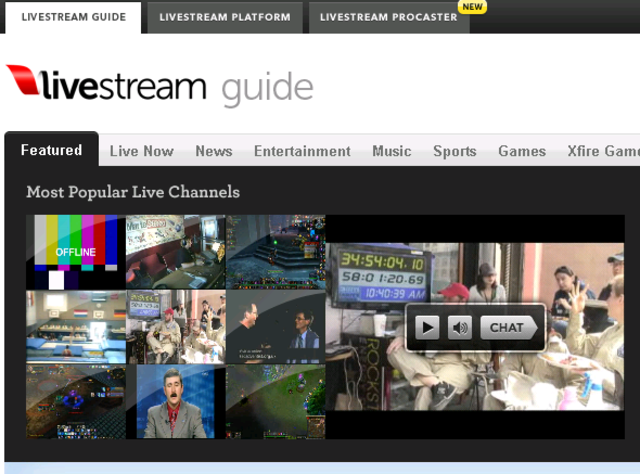Image resolution: width=640 pixels, height=474 pixels.
Task: Mute audio with the speaker icon
Action: [460, 327]
